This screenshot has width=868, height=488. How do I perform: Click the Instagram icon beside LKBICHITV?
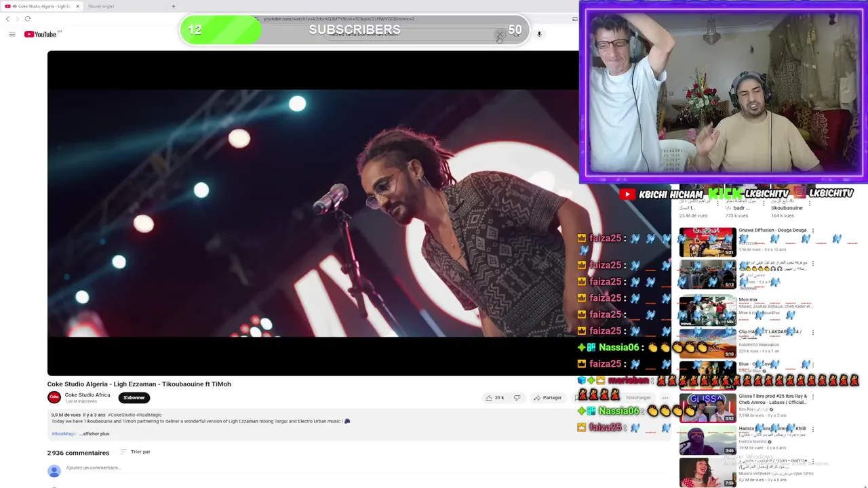[x=800, y=193]
